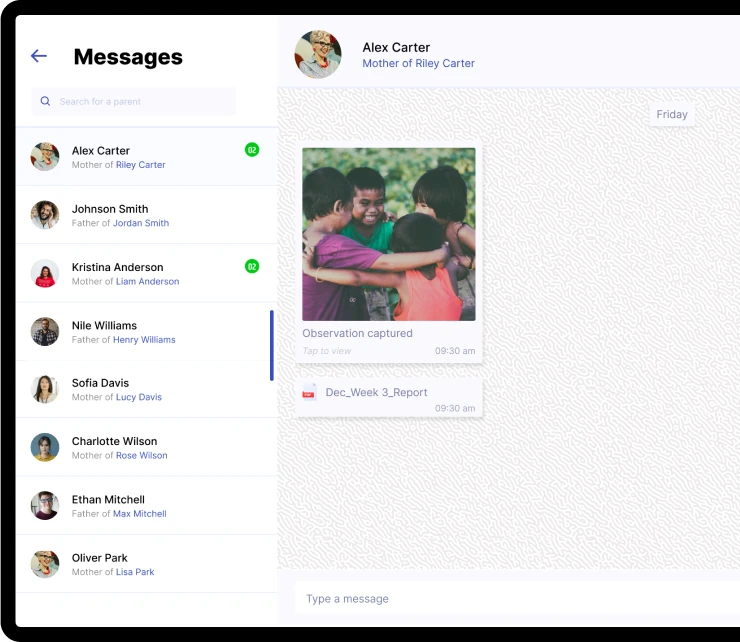Image resolution: width=740 pixels, height=642 pixels.
Task: Click the unread badge on Alex Carter
Action: pyautogui.click(x=252, y=150)
